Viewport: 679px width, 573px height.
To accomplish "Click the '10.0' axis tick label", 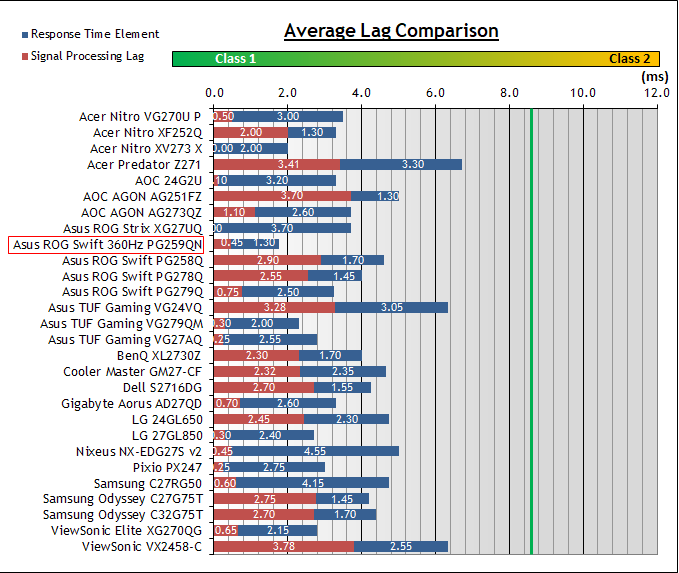I will pos(583,93).
